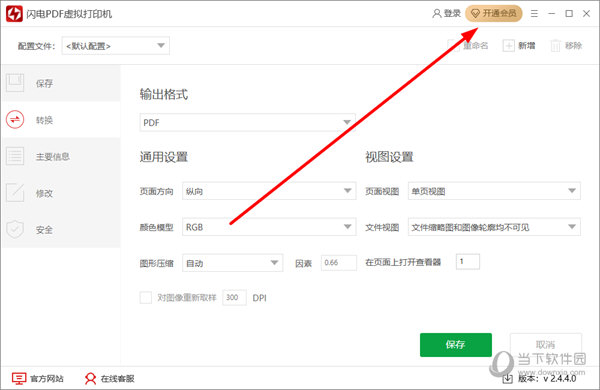Click the green 保存 button
The image size is (600, 390).
click(x=456, y=345)
